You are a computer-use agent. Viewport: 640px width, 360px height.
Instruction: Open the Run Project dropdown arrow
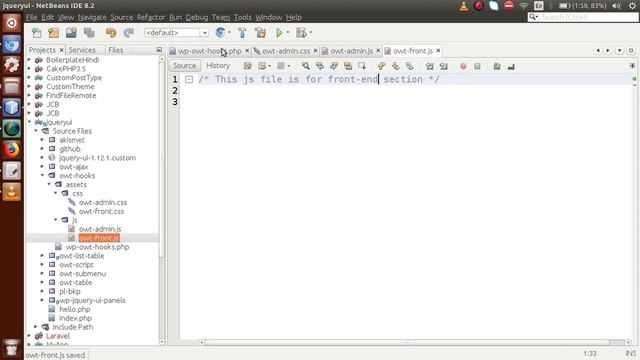288,33
